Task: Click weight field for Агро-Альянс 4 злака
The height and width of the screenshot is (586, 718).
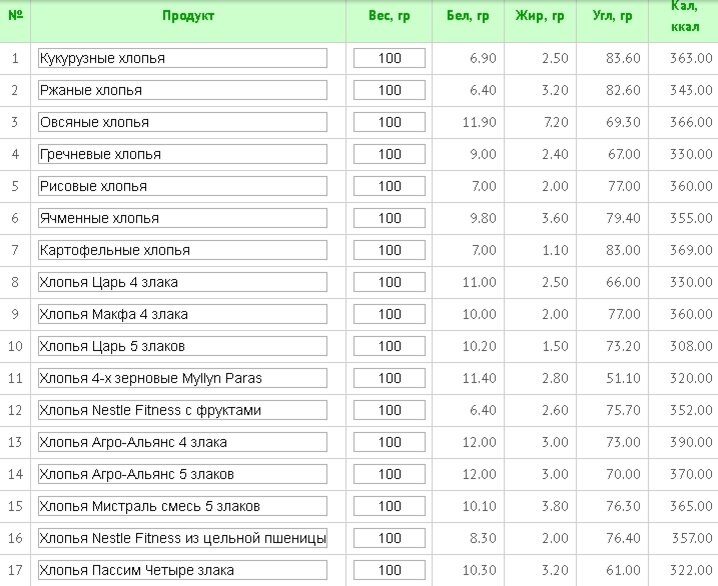Action: coord(389,442)
